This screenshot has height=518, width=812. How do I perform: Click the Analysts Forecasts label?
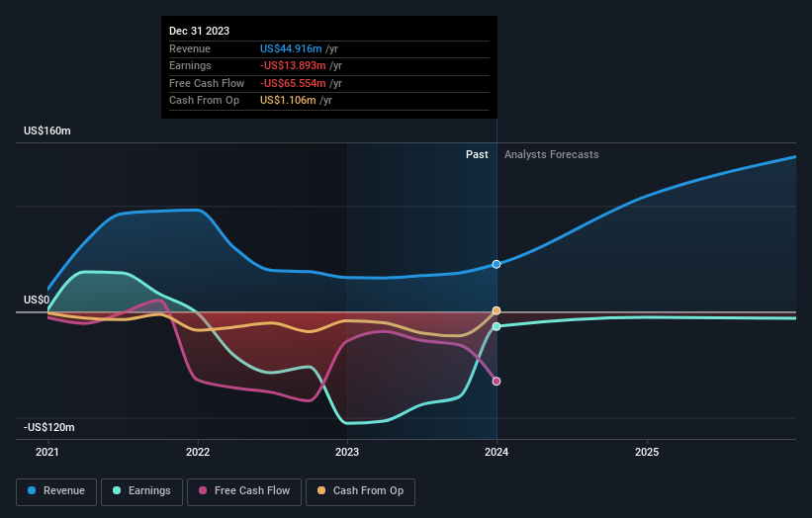click(552, 155)
